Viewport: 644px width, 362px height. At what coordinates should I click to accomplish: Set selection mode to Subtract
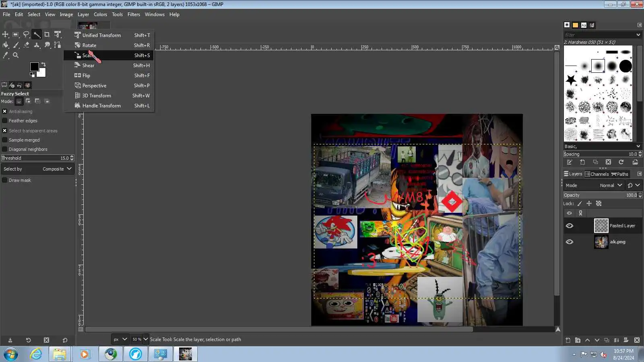coord(37,101)
